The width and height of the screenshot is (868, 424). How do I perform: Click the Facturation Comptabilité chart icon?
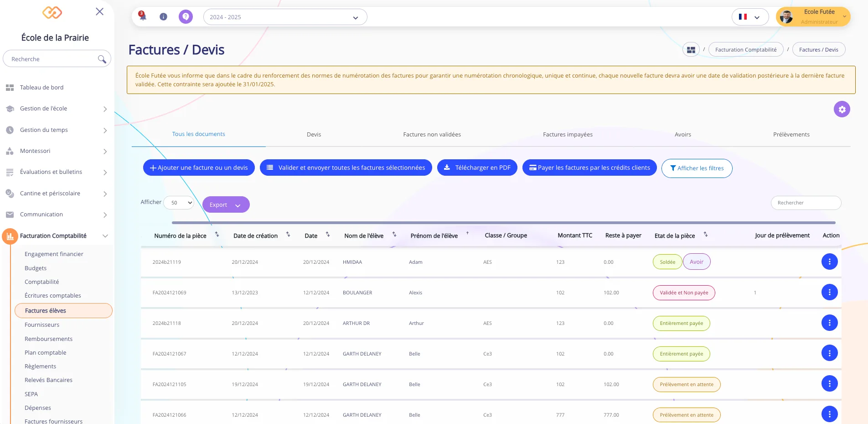[10, 236]
